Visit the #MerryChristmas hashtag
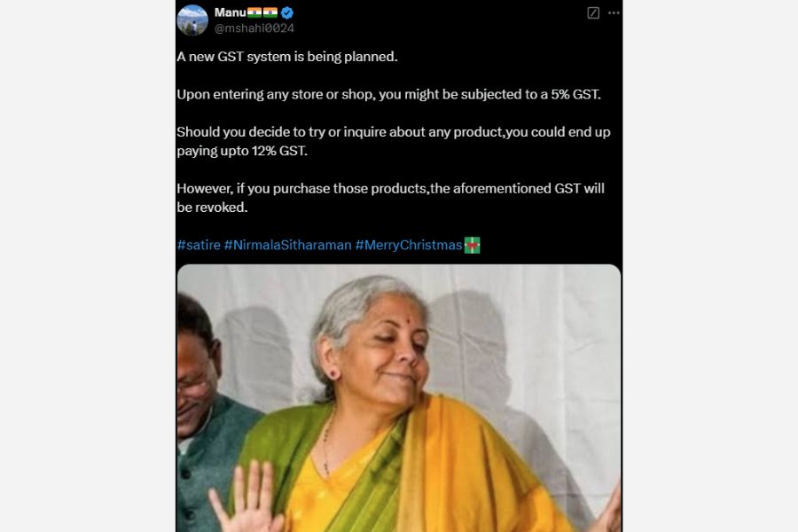Viewport: 798px width, 532px height. 409,246
